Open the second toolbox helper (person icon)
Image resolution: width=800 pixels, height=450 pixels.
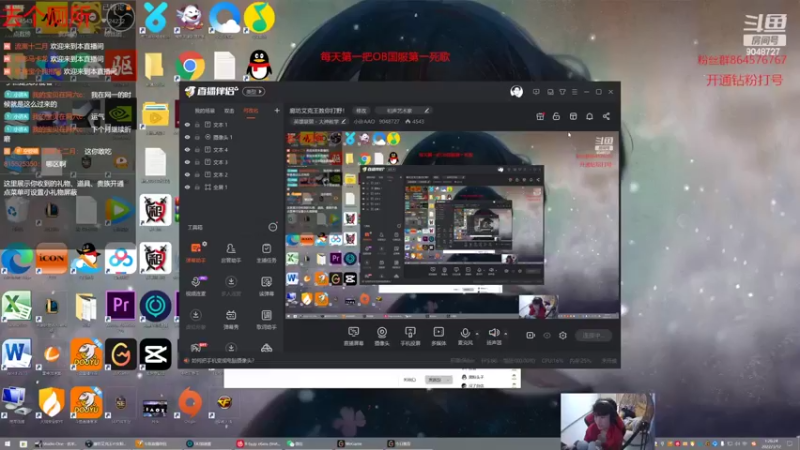tap(231, 252)
